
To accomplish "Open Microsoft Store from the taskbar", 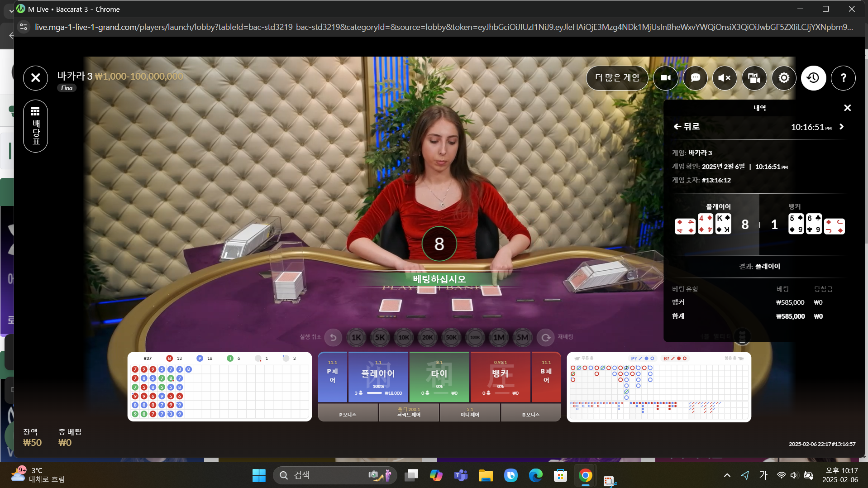I will [561, 475].
